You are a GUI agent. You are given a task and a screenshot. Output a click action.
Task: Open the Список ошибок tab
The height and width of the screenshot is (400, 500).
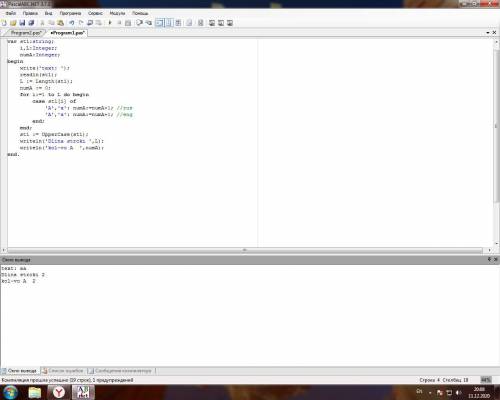(63, 371)
